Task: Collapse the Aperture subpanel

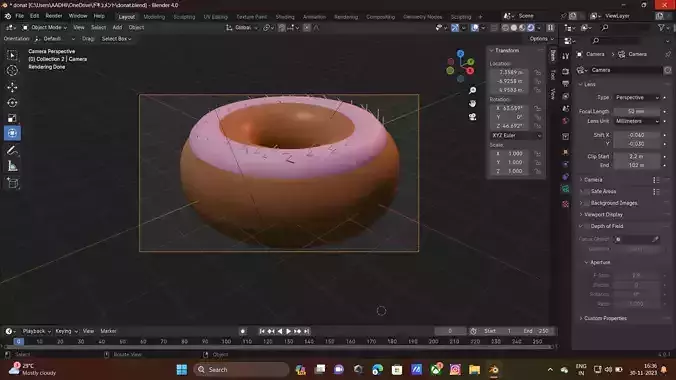Action: 600,262
